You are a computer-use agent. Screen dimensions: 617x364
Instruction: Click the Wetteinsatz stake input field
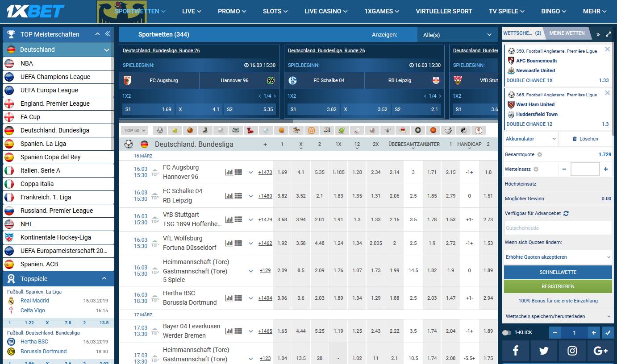[585, 169]
